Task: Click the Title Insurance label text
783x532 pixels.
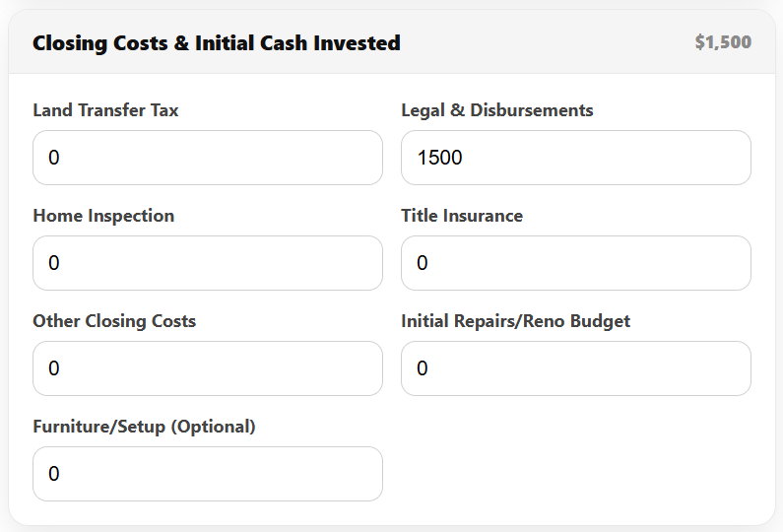Action: coord(461,216)
